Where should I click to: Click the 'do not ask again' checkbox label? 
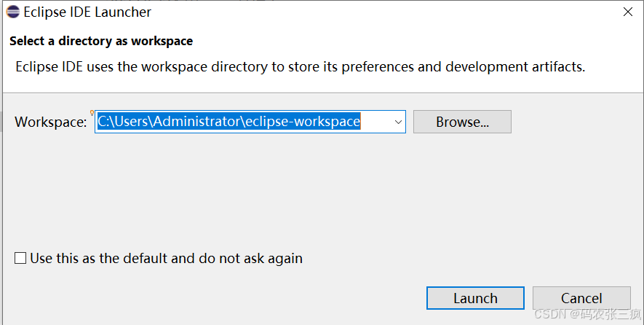point(167,259)
